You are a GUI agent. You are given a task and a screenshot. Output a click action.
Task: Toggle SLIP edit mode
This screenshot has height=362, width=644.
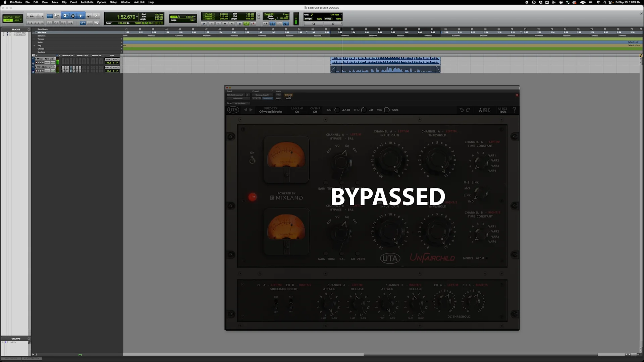8,20
